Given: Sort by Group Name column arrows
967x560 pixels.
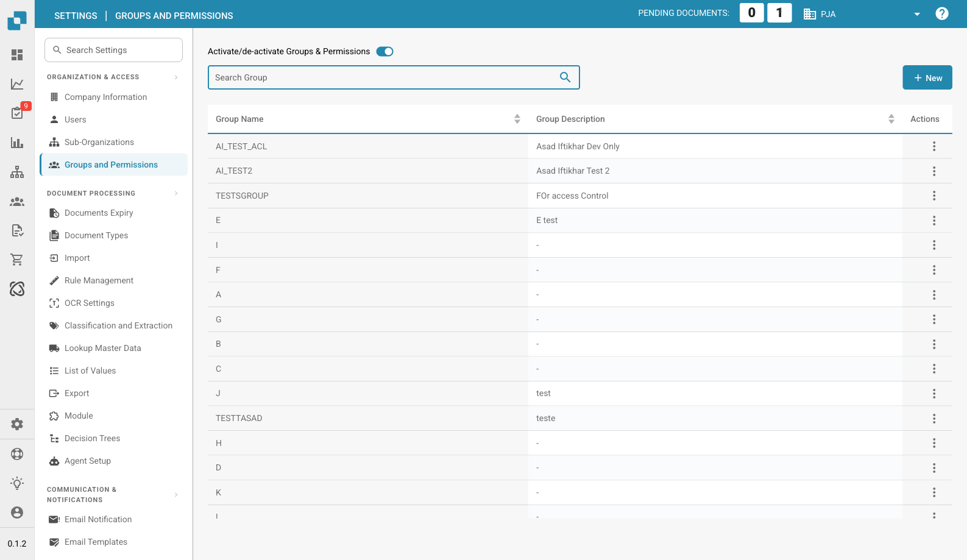Looking at the screenshot, I should (517, 119).
